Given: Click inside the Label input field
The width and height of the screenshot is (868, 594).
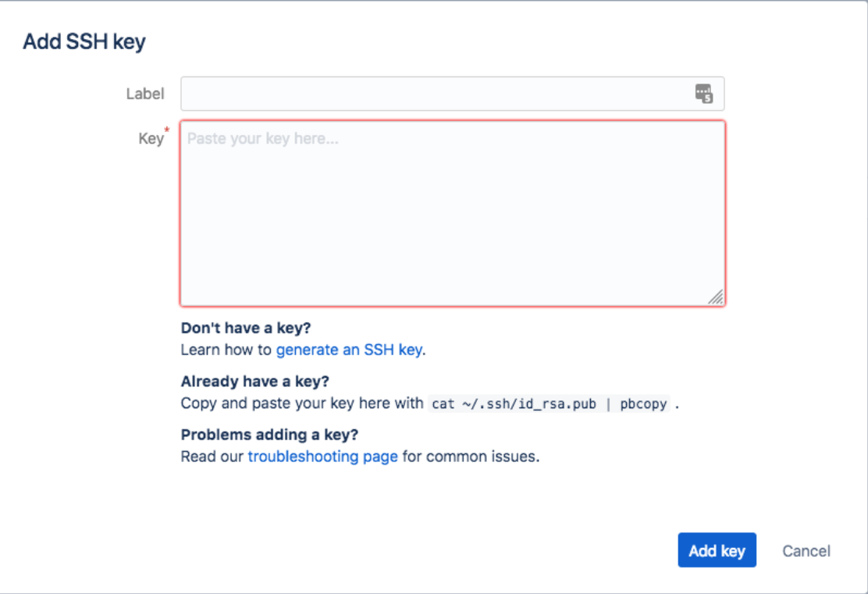Looking at the screenshot, I should click(452, 94).
